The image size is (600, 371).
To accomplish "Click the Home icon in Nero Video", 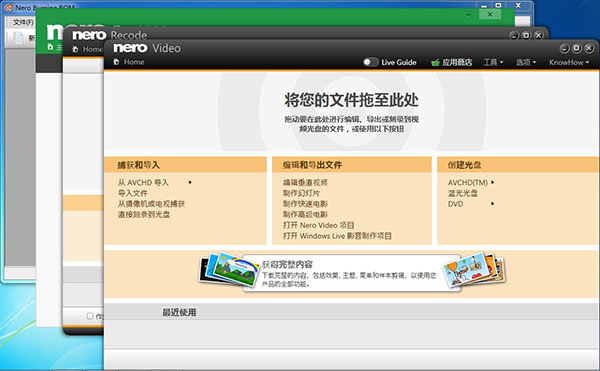I will pos(117,62).
